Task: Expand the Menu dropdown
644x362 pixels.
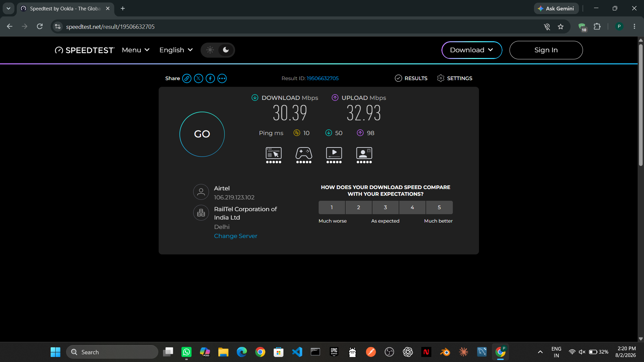Action: pyautogui.click(x=136, y=50)
